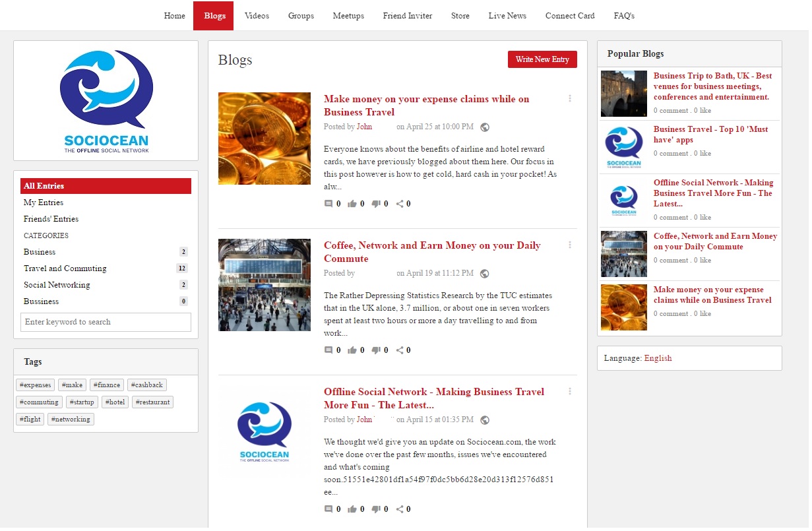Open popular blog 'Business Trip to Bath, UK'

tap(713, 86)
